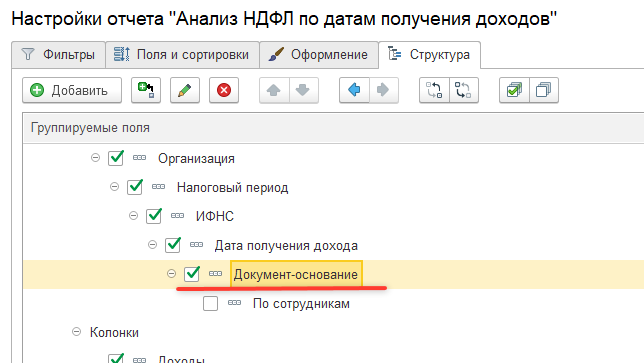Click the check all items icon
644x363 pixels.
[x=514, y=90]
